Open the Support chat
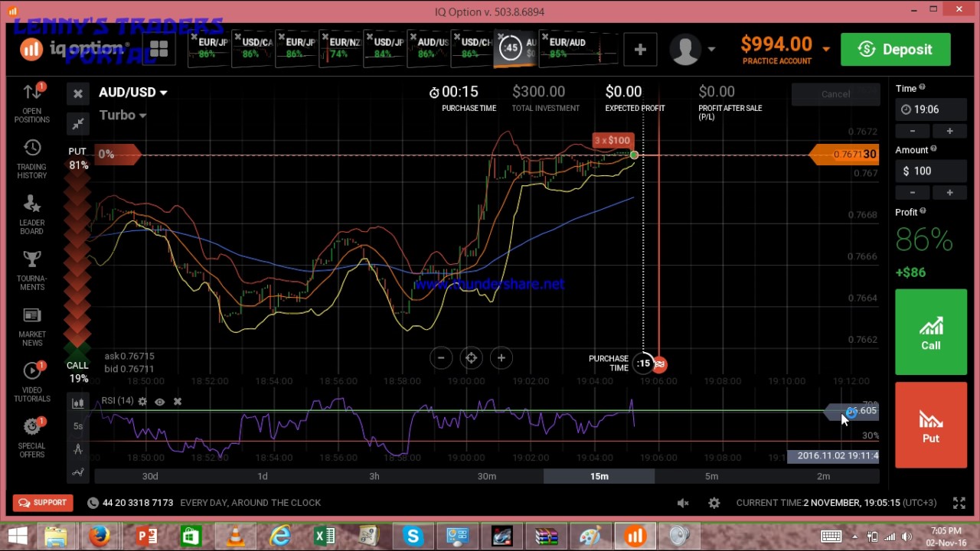 point(43,503)
